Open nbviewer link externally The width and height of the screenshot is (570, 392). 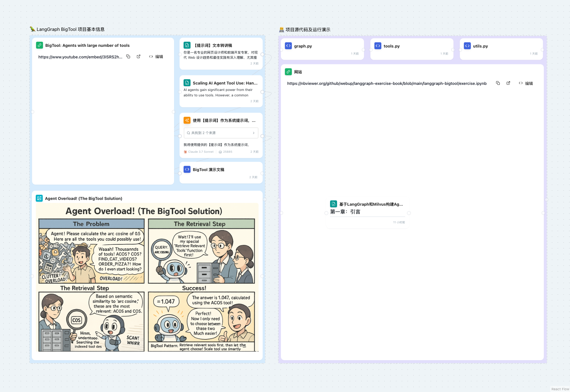pos(508,83)
